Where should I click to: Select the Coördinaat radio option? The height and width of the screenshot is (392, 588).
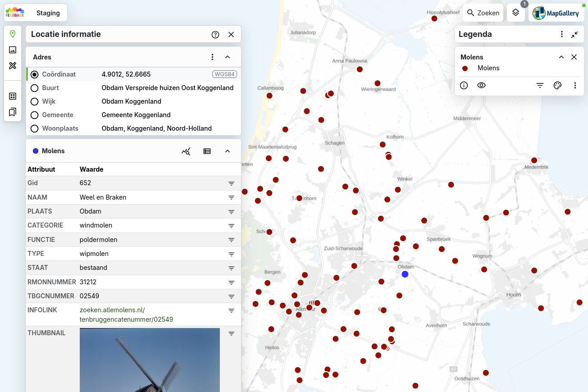[x=34, y=74]
